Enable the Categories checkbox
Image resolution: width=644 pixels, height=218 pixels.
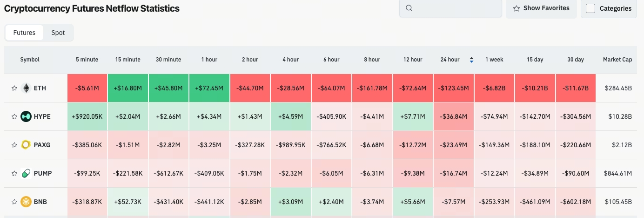(x=590, y=8)
